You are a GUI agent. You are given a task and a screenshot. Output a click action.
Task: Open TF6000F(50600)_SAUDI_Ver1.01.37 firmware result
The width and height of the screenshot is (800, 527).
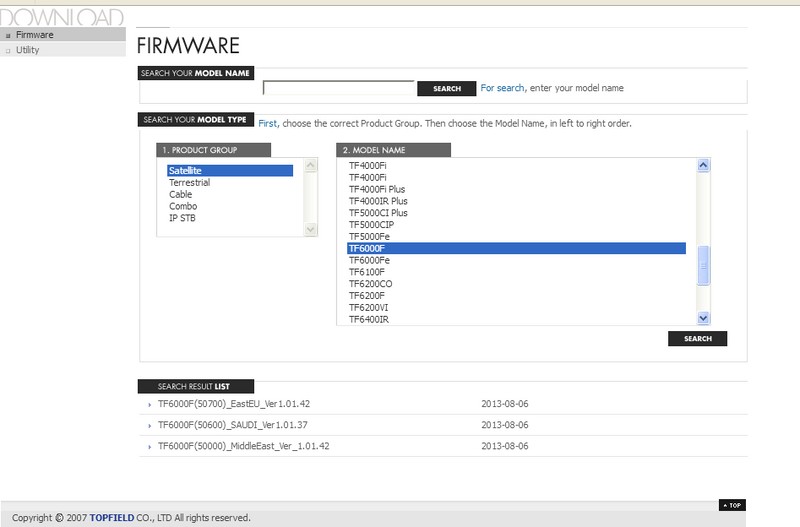233,425
